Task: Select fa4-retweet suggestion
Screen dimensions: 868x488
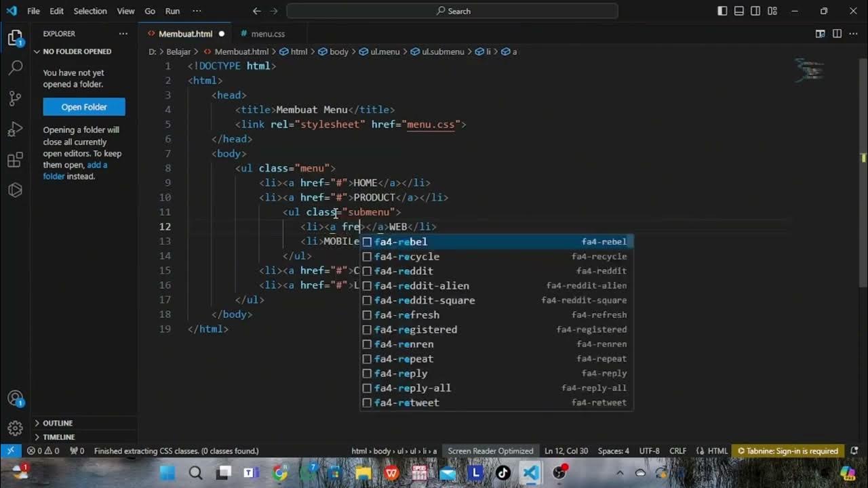Action: pos(496,403)
